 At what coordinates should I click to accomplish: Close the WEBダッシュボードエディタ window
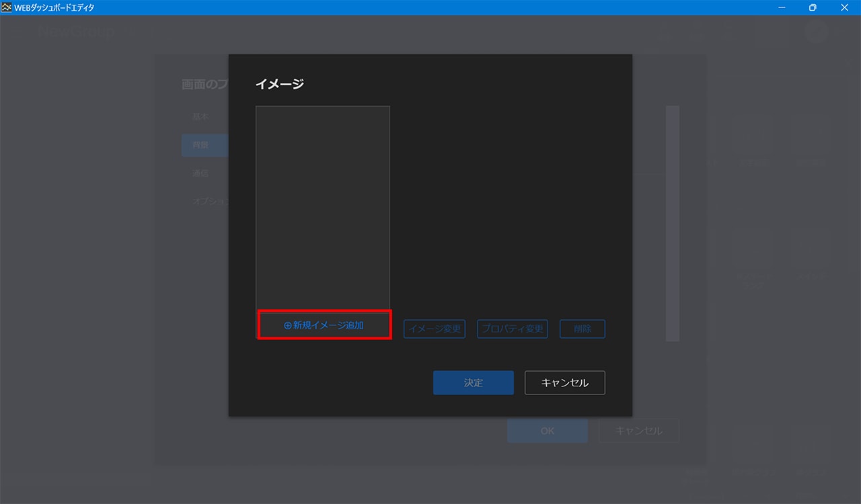844,7
